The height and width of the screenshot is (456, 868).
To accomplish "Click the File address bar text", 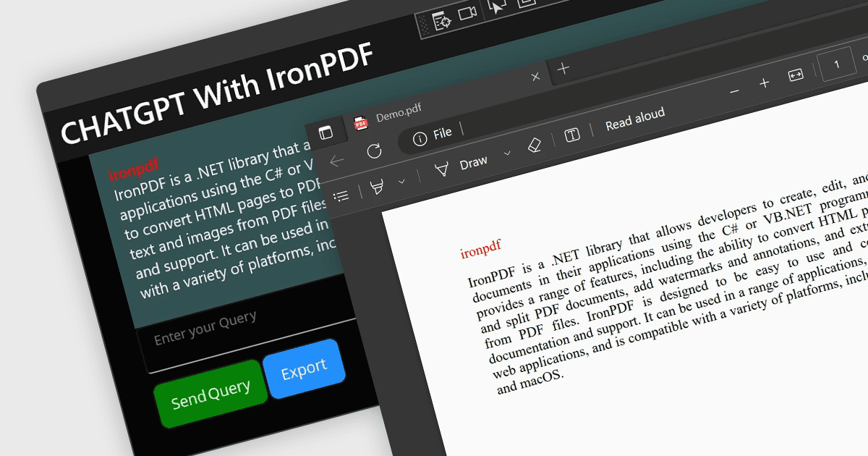I will tap(443, 133).
